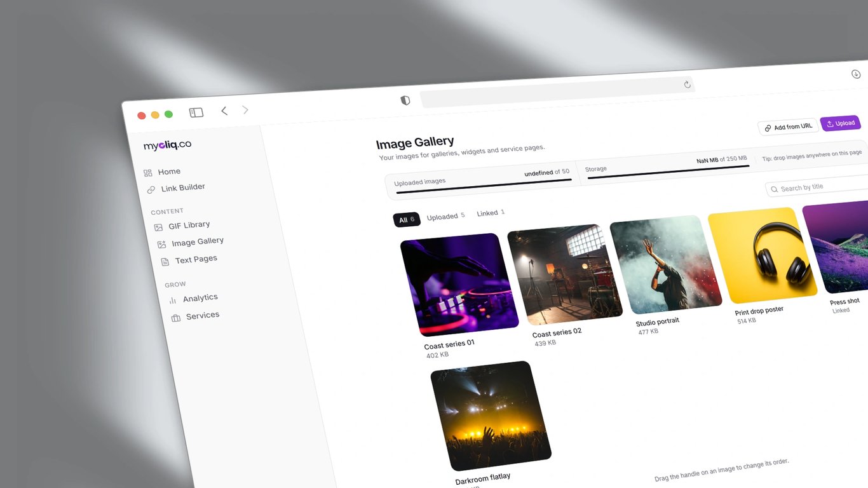Image resolution: width=868 pixels, height=488 pixels.
Task: Click the Analytics bar chart icon
Action: tap(173, 300)
